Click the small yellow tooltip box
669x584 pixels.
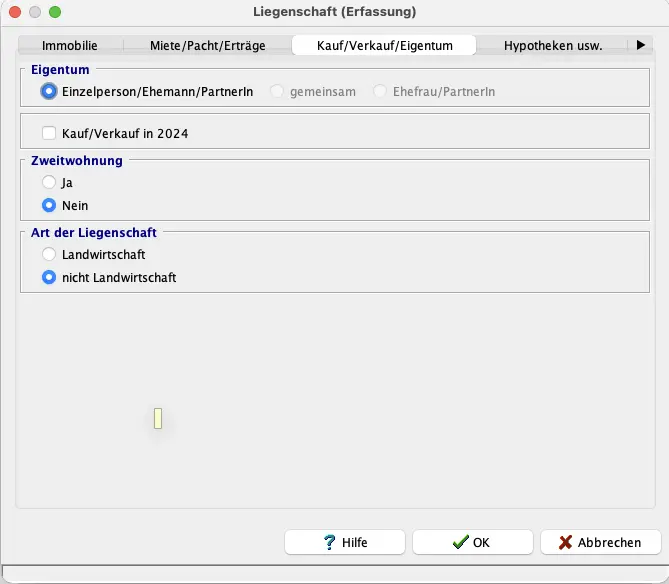click(158, 418)
